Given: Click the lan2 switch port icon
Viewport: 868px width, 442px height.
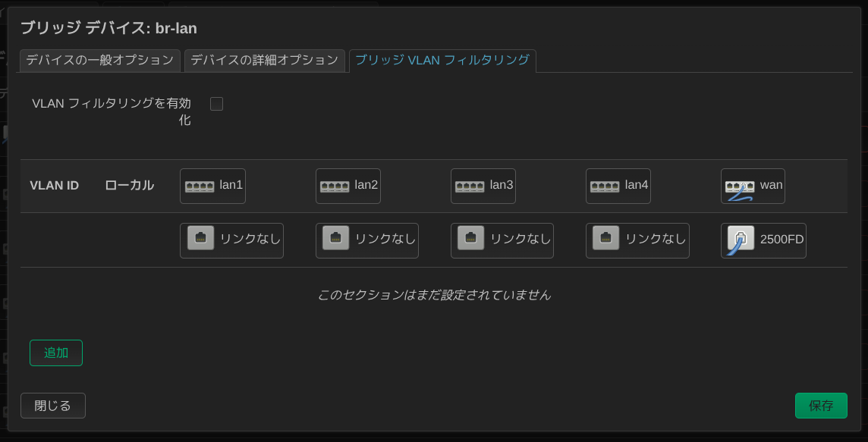Looking at the screenshot, I should [335, 187].
